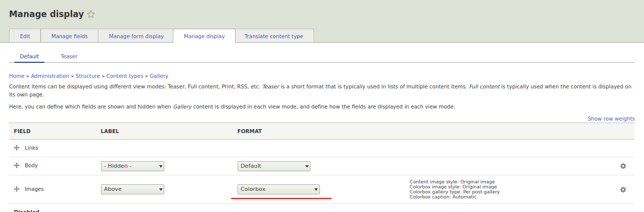Open the Body label dropdown
This screenshot has width=644, height=212.
coord(133,166)
